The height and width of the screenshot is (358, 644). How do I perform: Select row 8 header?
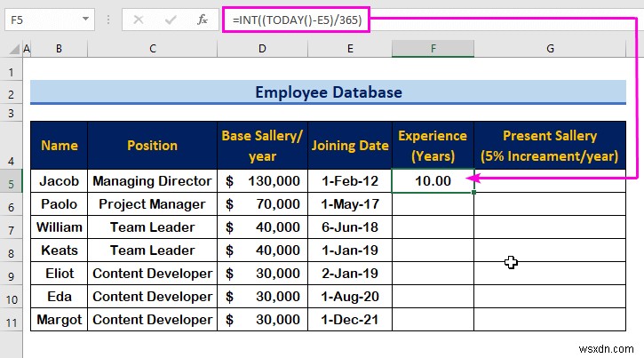[11, 251]
